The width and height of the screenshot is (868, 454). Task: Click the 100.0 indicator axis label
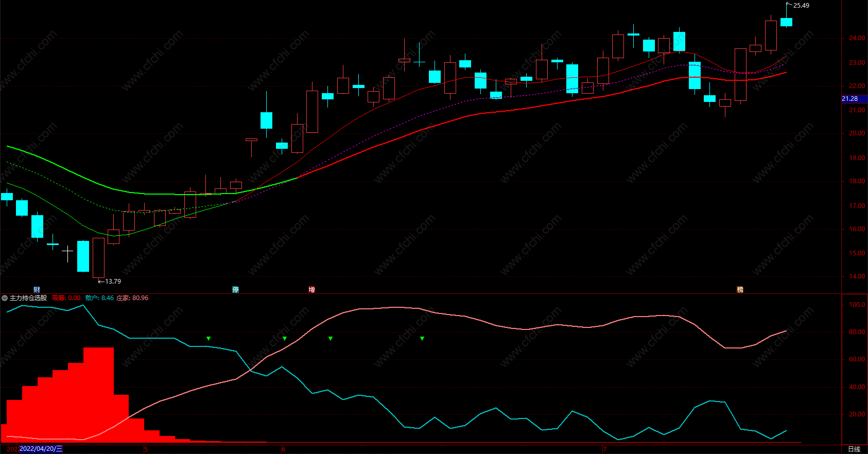point(857,305)
